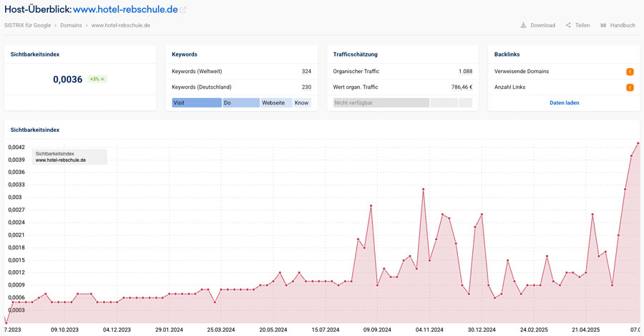Select the Webseite intent bar segment
The height and width of the screenshot is (336, 644).
[x=275, y=102]
